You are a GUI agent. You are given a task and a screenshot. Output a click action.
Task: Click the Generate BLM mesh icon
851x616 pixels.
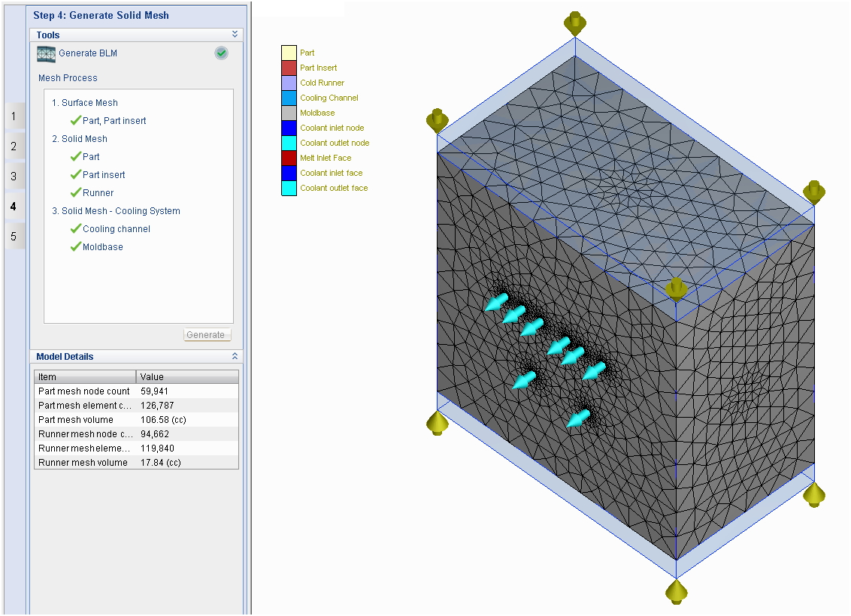(46, 53)
